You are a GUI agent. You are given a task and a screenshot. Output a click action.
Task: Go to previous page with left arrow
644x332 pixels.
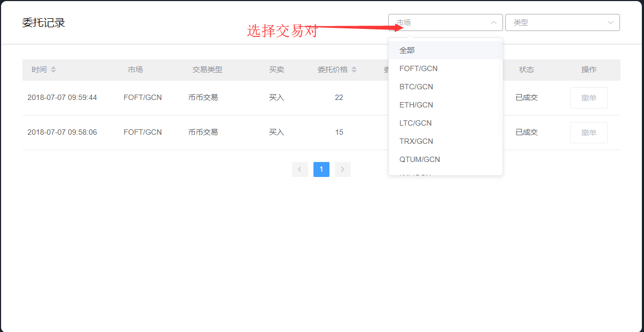pyautogui.click(x=300, y=169)
